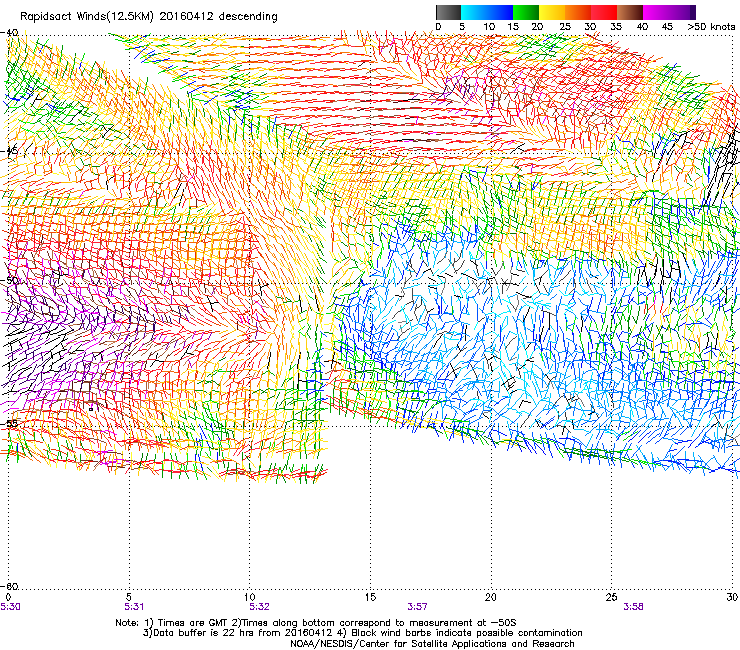Click the '>50 knots' legend label
The image size is (740, 650).
click(x=711, y=27)
